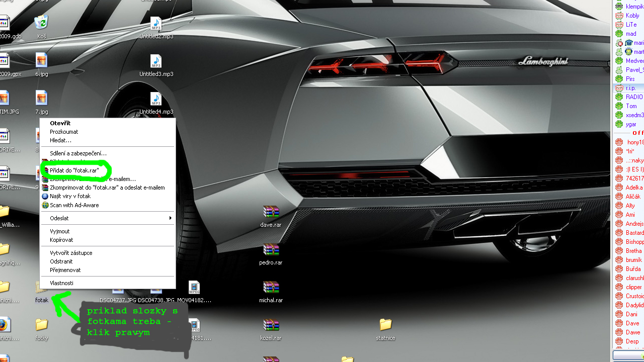The width and height of the screenshot is (644, 362).
Task: Choose Přidat do "fotak.rar" menu entry
Action: coord(74,170)
